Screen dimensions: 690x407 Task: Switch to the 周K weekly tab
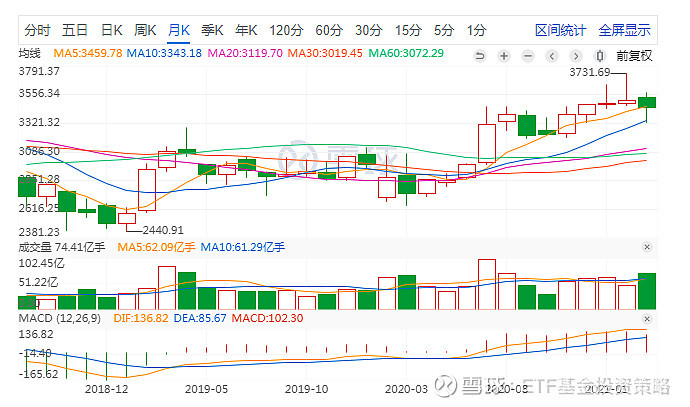click(x=146, y=29)
